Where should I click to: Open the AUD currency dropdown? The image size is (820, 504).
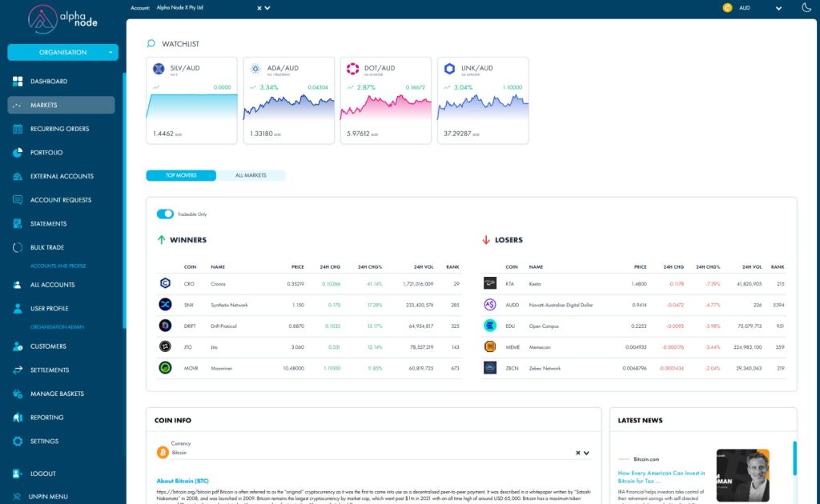click(x=778, y=8)
